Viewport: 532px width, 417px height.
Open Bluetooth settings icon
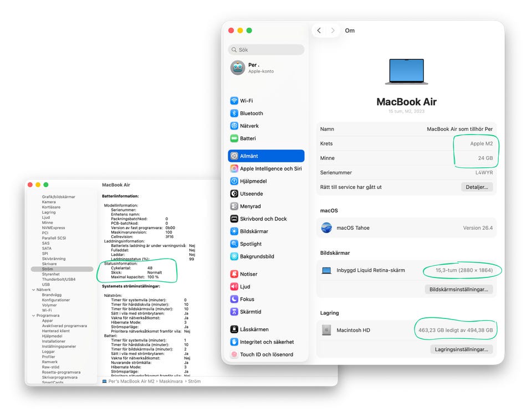click(x=234, y=113)
